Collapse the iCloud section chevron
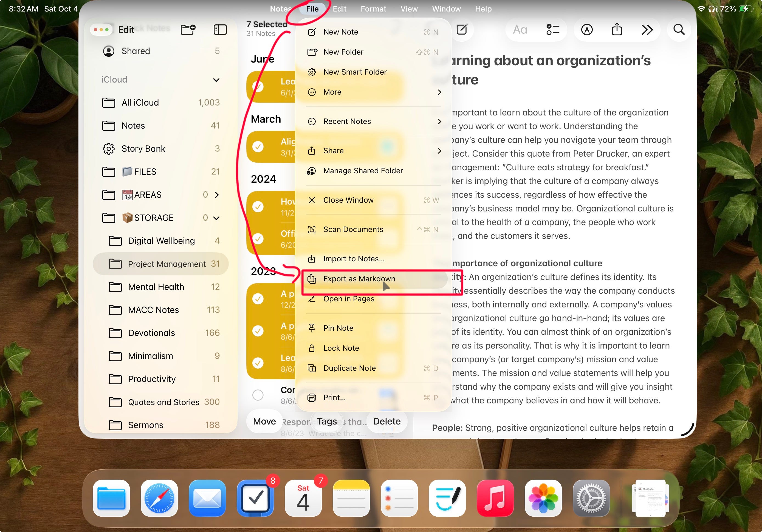 coord(216,80)
